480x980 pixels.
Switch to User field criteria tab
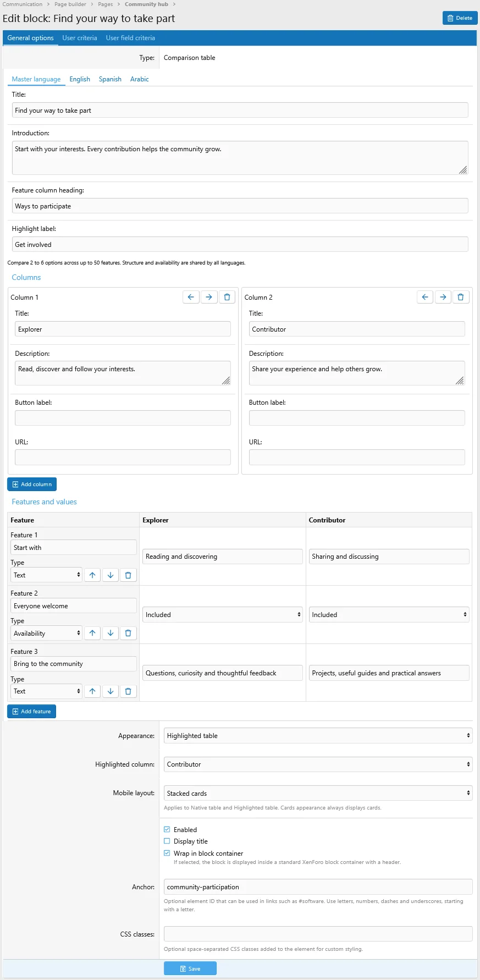coord(130,38)
